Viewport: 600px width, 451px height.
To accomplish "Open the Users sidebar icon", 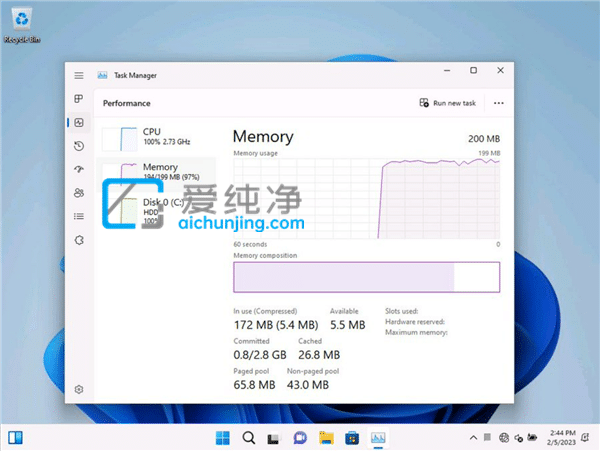I will tap(79, 193).
